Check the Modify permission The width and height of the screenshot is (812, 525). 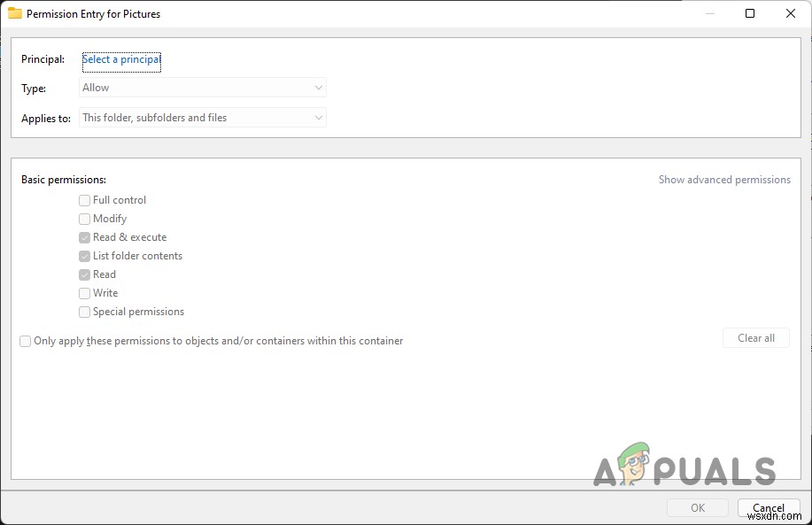pyautogui.click(x=84, y=219)
